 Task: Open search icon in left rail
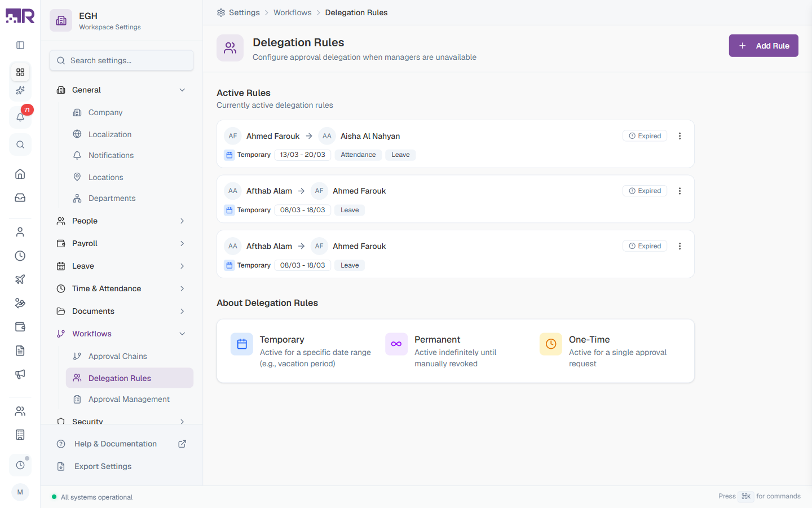pyautogui.click(x=20, y=144)
